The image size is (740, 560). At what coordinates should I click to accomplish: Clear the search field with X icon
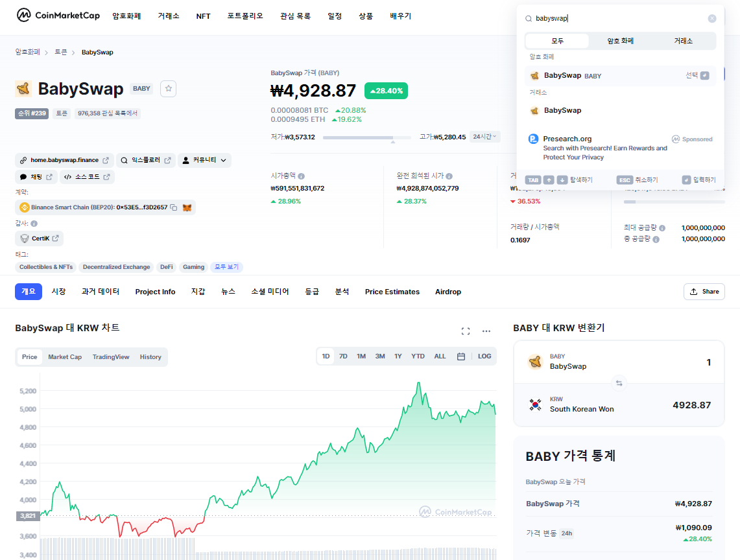click(711, 18)
